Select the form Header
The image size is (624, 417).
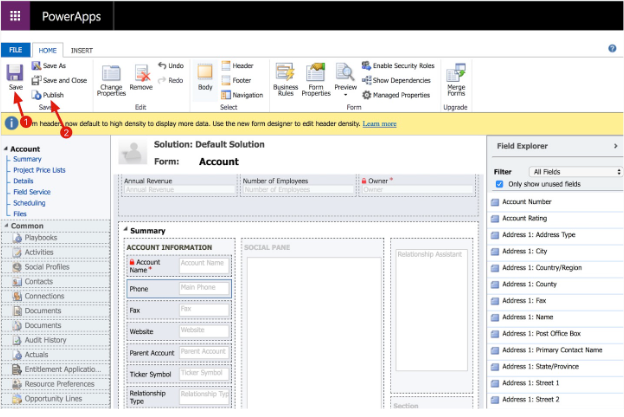pos(237,66)
